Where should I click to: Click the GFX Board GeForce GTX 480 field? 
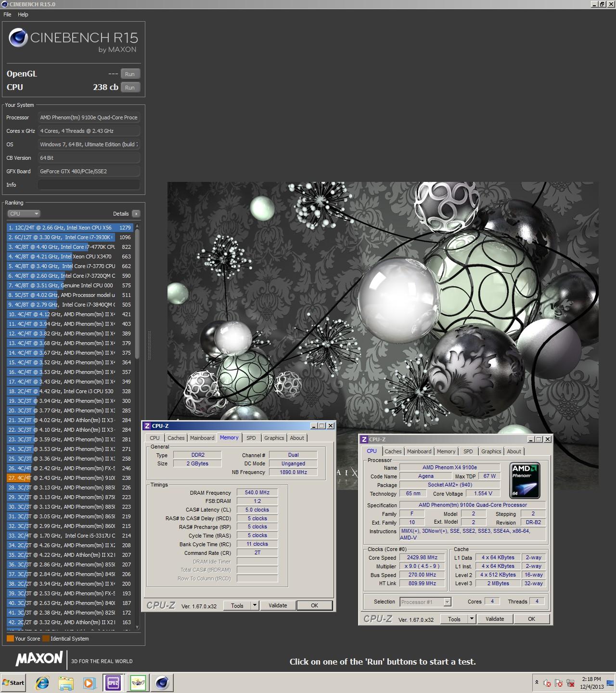click(x=89, y=171)
